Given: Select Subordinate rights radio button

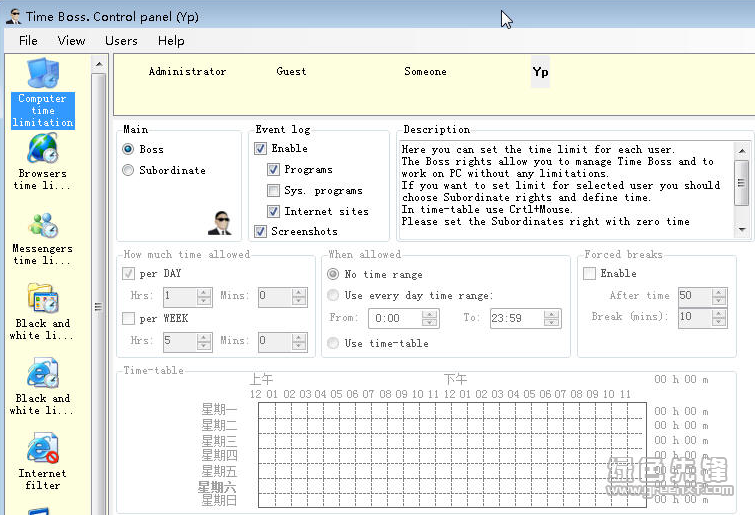Looking at the screenshot, I should pos(128,170).
